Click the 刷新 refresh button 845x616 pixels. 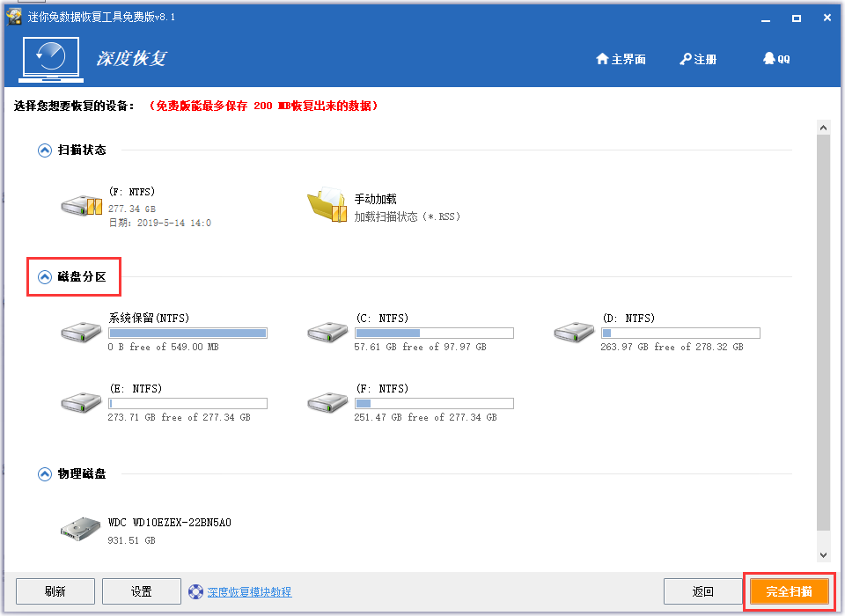tap(55, 591)
